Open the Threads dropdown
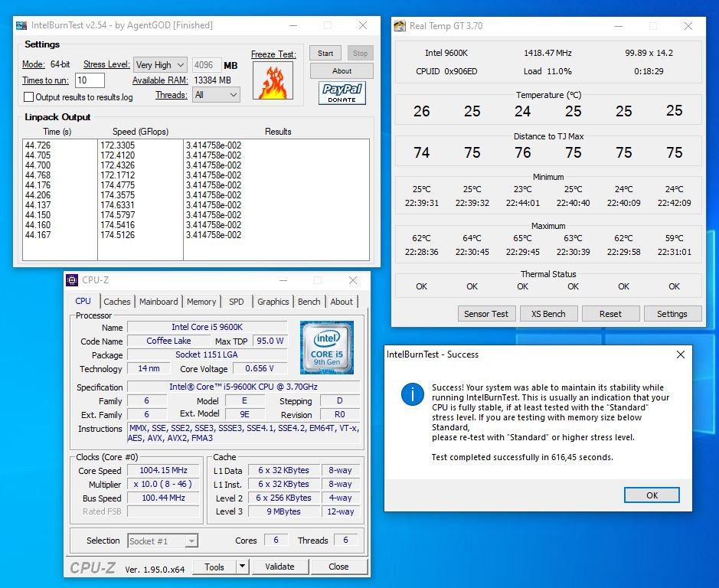 pos(217,95)
